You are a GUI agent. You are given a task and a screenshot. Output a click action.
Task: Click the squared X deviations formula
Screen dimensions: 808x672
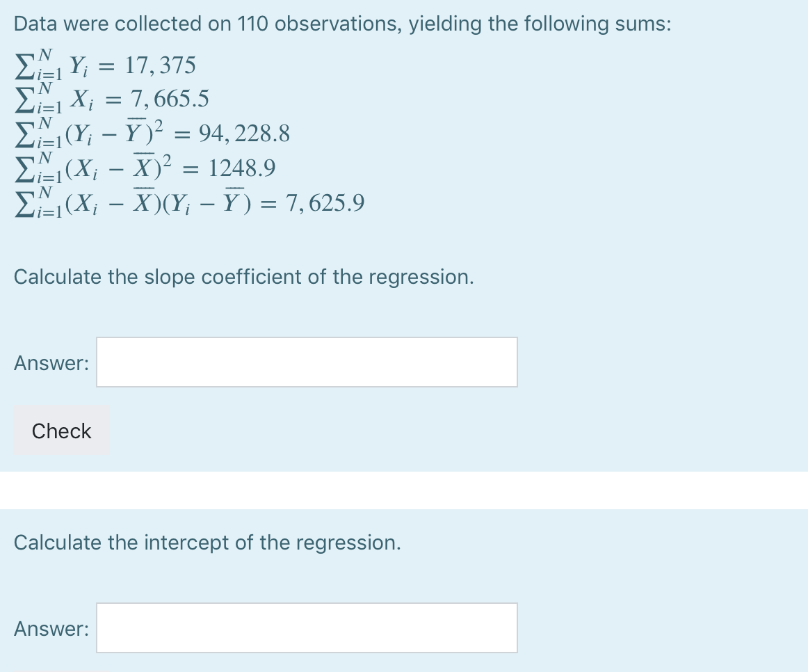click(146, 167)
